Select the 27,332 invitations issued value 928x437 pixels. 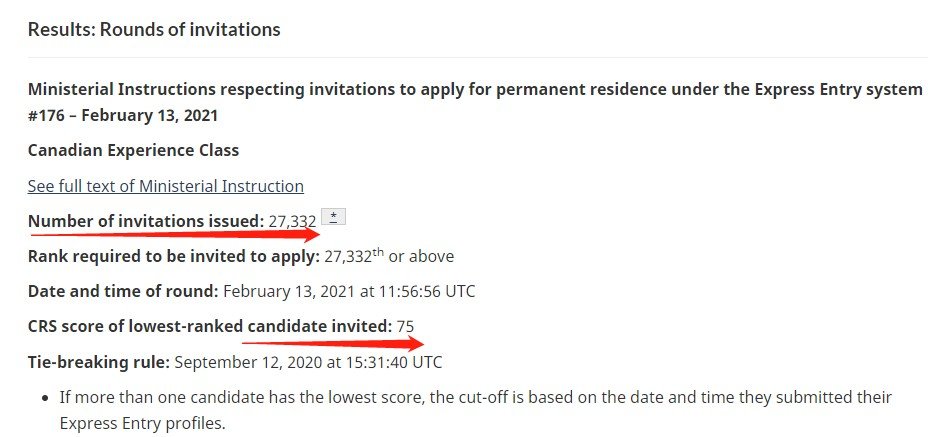pyautogui.click(x=292, y=221)
